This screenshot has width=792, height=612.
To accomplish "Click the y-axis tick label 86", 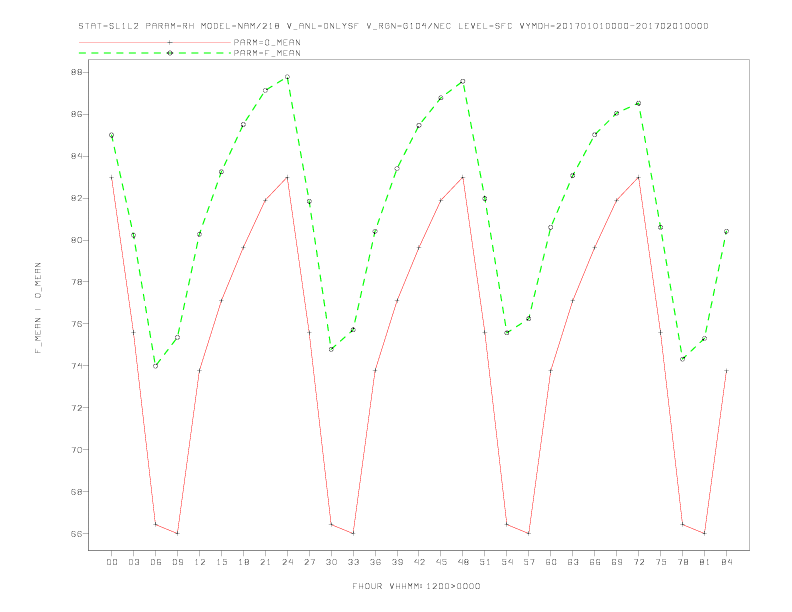I will (x=76, y=114).
